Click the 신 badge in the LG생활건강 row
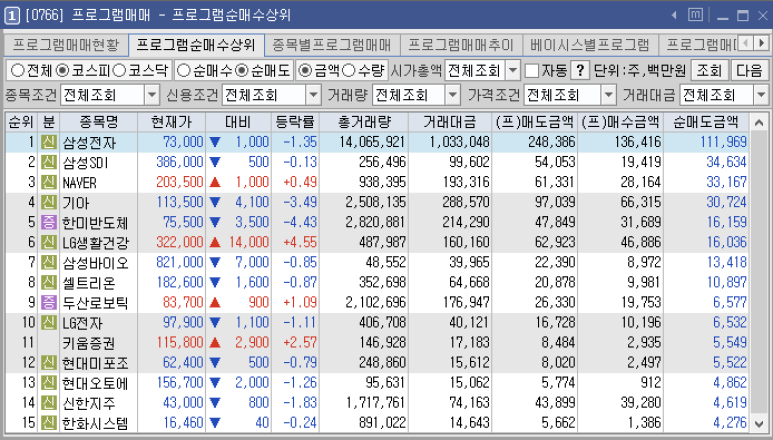The width and height of the screenshot is (773, 440). click(48, 242)
